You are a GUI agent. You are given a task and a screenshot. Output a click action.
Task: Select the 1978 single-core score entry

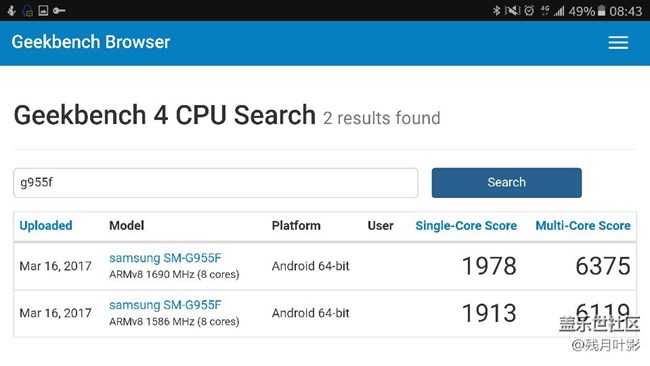pyautogui.click(x=489, y=266)
